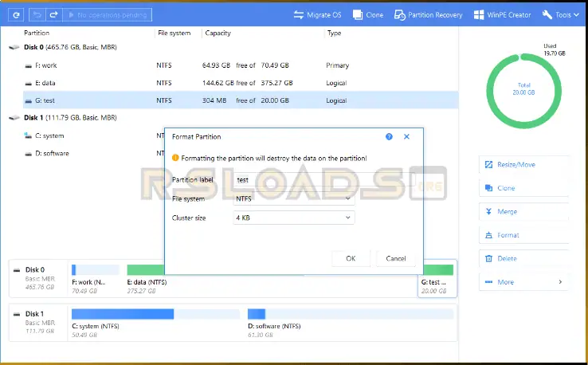Click Format in the side panel
The width and height of the screenshot is (588, 365).
(523, 235)
